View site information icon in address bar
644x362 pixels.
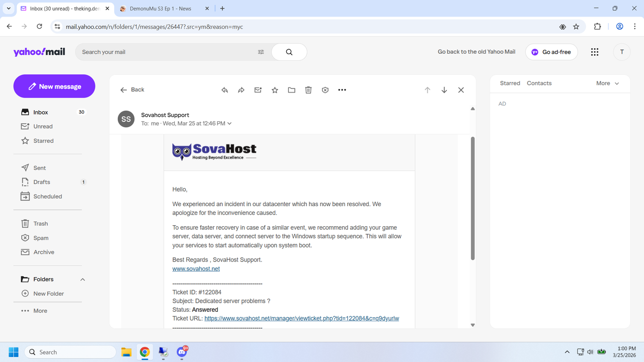(57, 27)
